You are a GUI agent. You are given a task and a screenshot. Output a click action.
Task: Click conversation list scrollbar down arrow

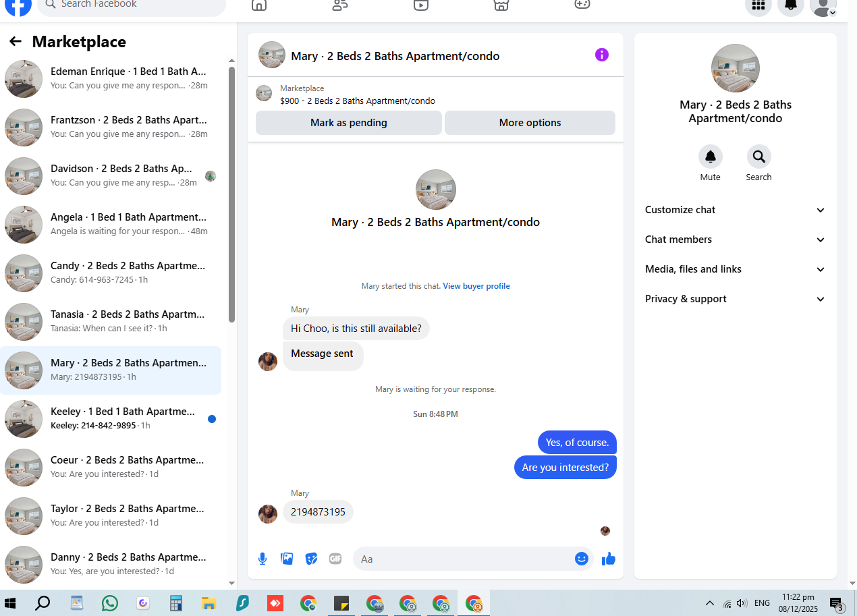[232, 583]
